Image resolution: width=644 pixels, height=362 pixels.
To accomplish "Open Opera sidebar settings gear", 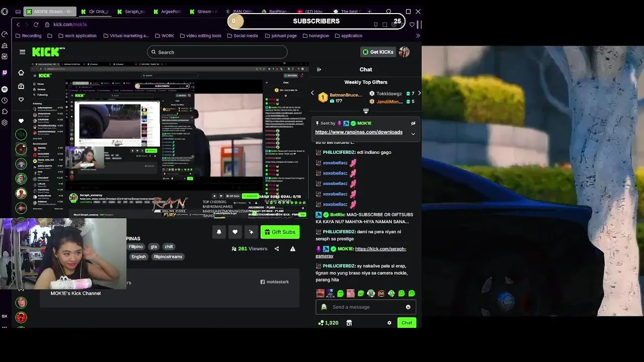I will pos(5,122).
